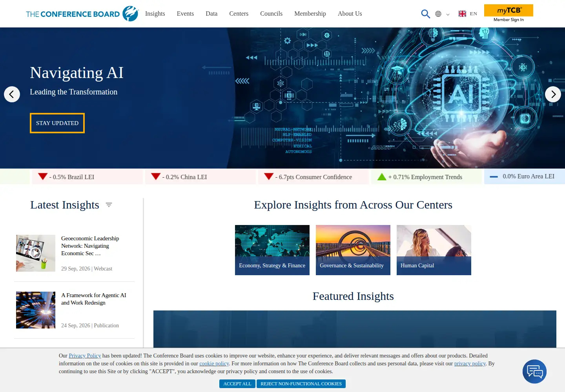Open the Geoeconomic Leadership Network article title
The height and width of the screenshot is (392, 565).
[90, 246]
